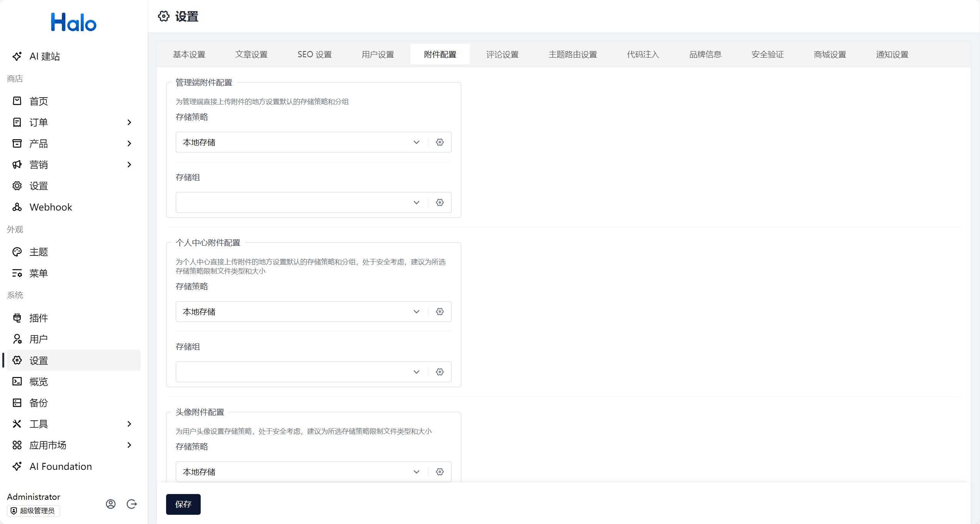This screenshot has width=980, height=524.
Task: Switch to 用户设置 tab
Action: (378, 55)
